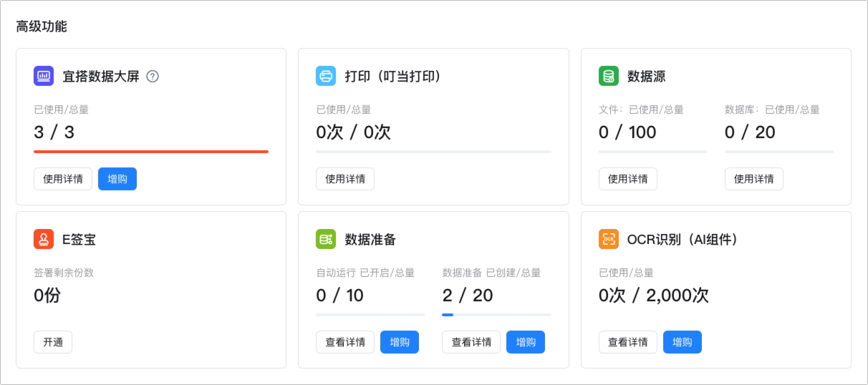Click 查看详情 under 数据准备 已创建

click(471, 342)
